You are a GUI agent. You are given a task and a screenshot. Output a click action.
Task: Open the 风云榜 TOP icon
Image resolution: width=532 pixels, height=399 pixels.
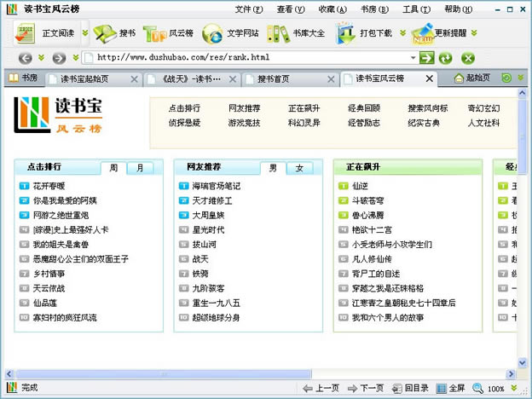point(154,33)
